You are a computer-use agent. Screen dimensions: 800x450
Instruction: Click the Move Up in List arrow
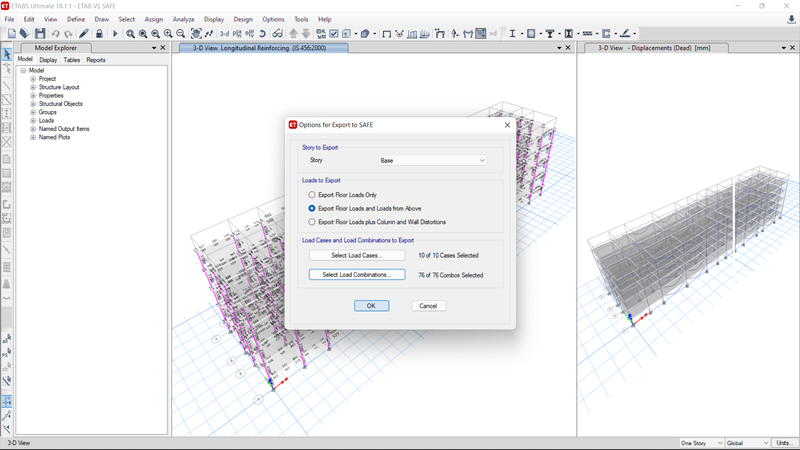click(293, 34)
